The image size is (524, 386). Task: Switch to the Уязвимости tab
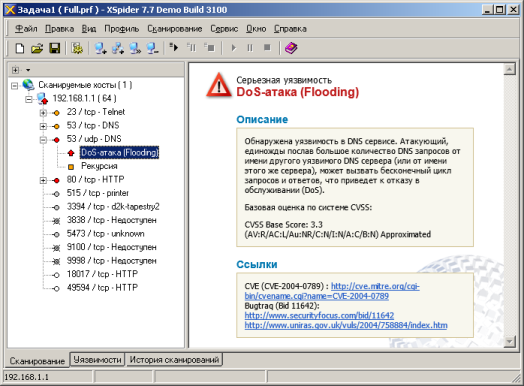[97, 360]
